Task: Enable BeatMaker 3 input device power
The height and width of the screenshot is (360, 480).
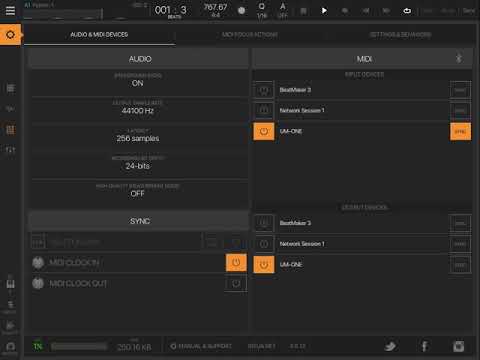Action: (x=264, y=90)
